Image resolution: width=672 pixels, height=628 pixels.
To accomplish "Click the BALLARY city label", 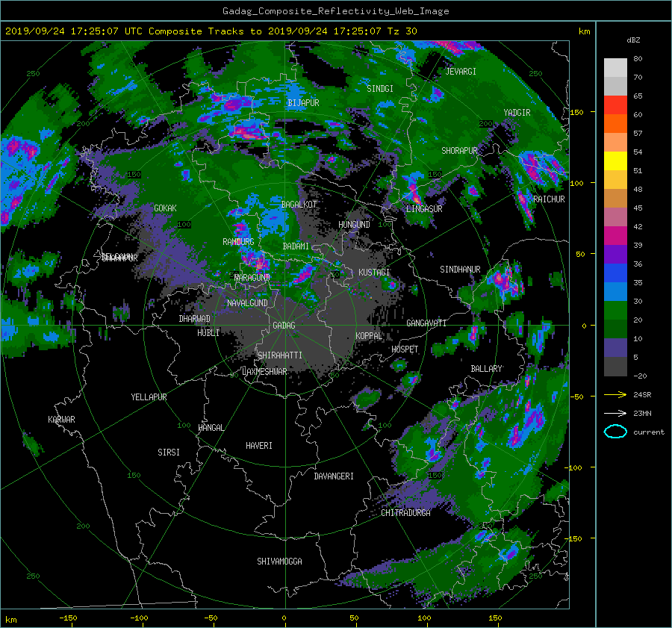I will (x=486, y=369).
